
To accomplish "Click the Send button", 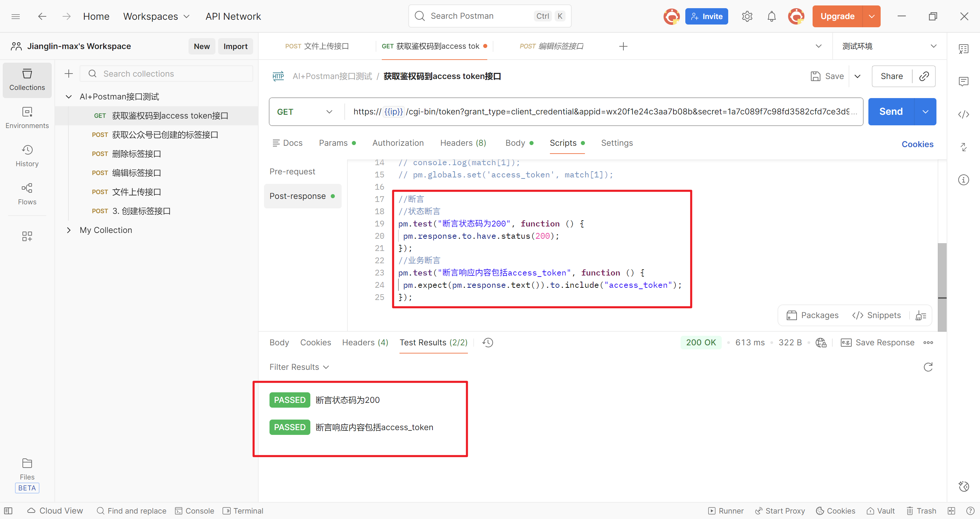I will click(x=891, y=112).
